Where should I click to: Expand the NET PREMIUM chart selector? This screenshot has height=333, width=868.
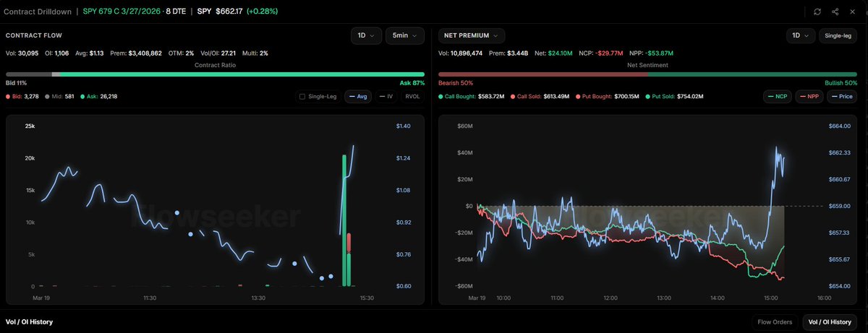pyautogui.click(x=472, y=35)
